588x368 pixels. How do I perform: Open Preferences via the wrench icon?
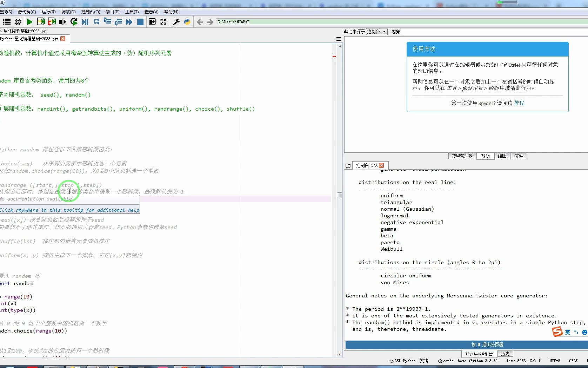point(176,22)
